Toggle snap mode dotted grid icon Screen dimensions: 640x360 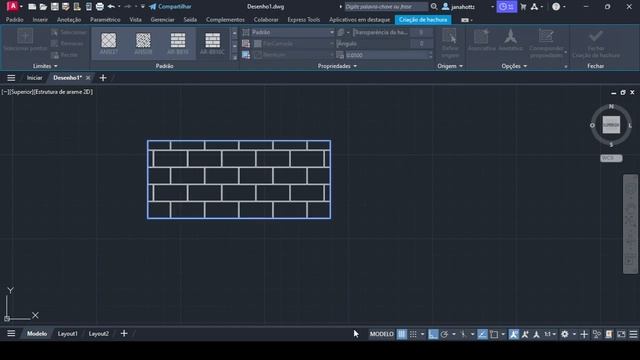(413, 334)
